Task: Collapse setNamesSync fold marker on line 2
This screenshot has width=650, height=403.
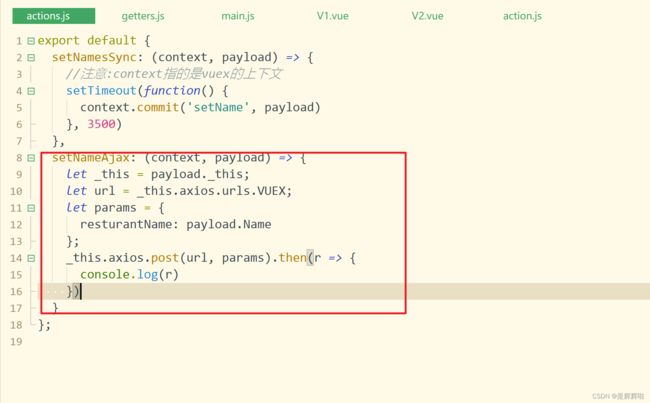Action: coord(31,58)
